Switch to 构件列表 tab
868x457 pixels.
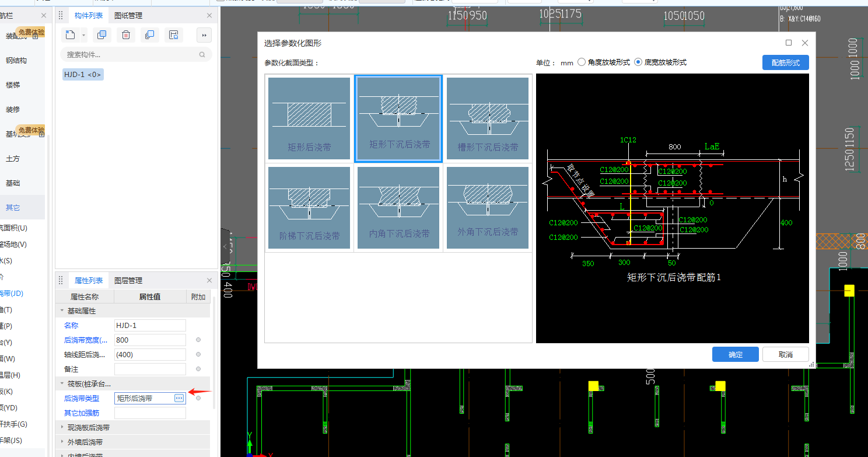(x=89, y=16)
